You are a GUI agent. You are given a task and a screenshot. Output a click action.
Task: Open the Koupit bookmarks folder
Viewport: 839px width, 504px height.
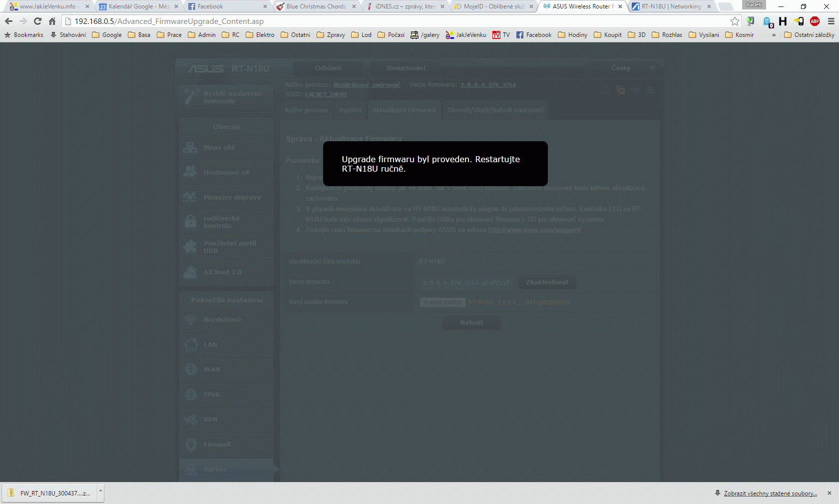(x=608, y=35)
